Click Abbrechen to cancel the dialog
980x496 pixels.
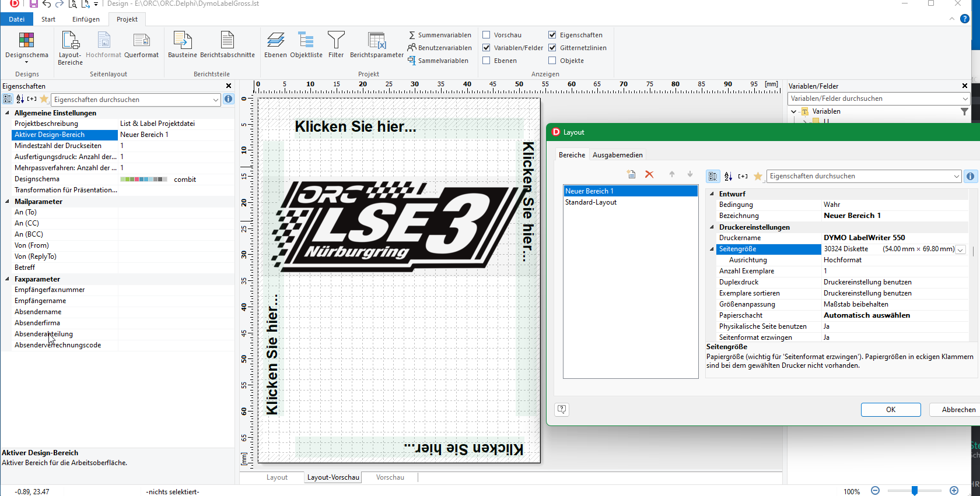click(x=958, y=410)
